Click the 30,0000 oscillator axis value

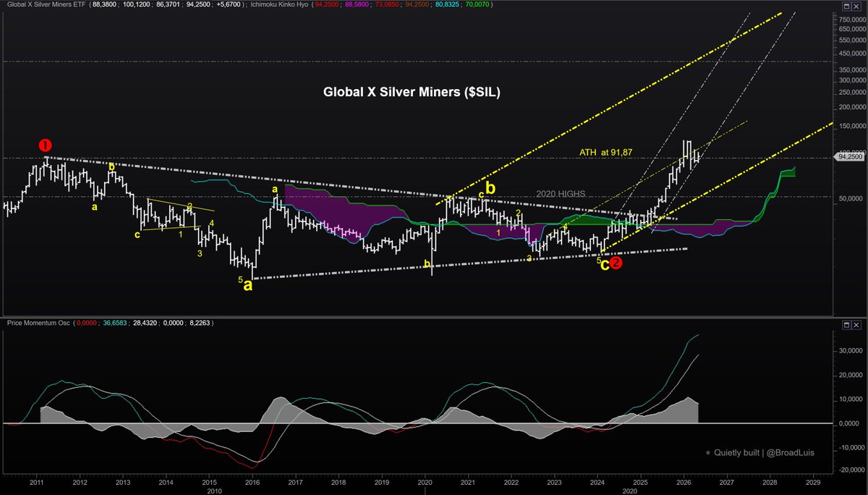(x=849, y=351)
